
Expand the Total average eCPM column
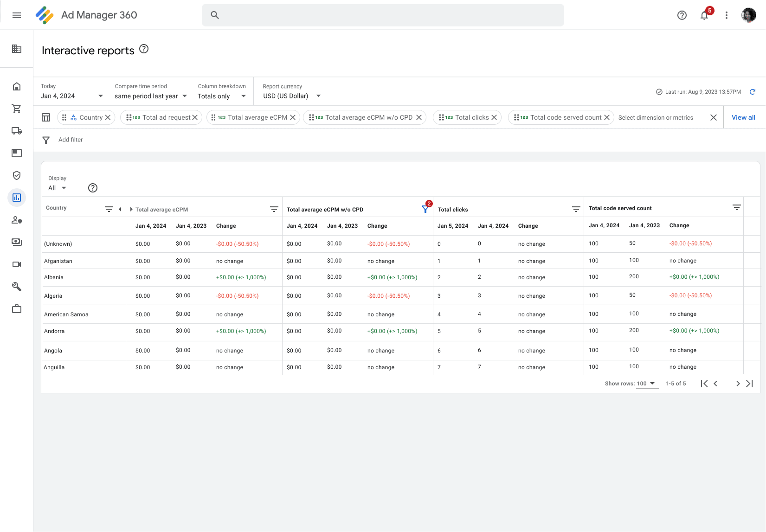131,210
